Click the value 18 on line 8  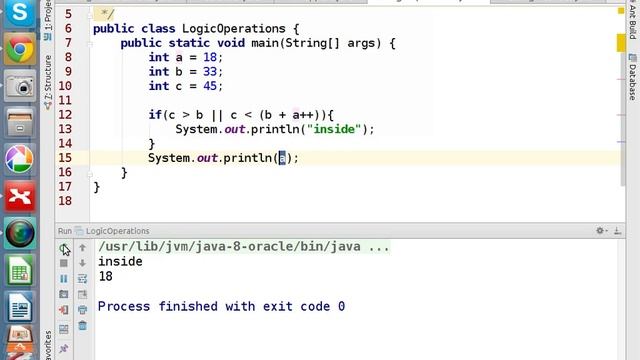tap(210, 58)
